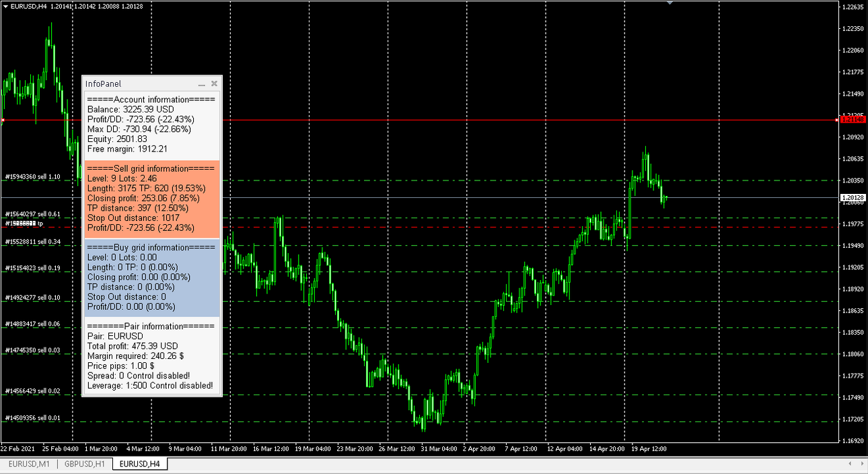Click the Sell grid information header
The height and width of the screenshot is (474, 868).
pos(151,168)
